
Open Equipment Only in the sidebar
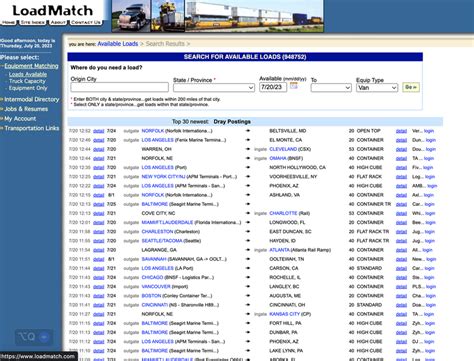pyautogui.click(x=28, y=88)
